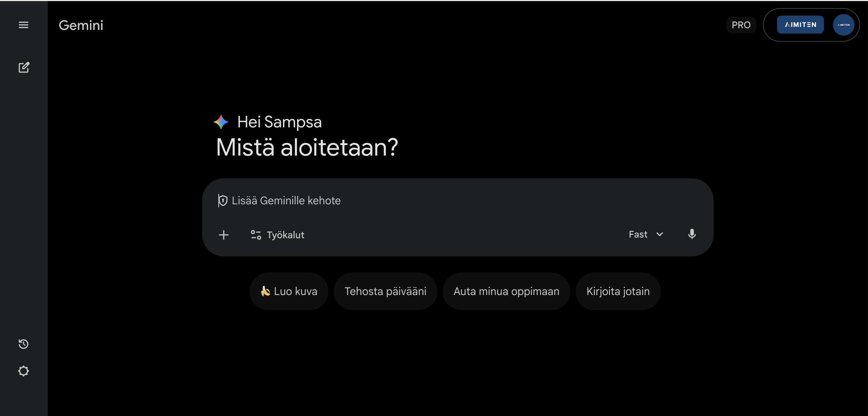
Task: Open settings using the gear icon
Action: (x=24, y=371)
